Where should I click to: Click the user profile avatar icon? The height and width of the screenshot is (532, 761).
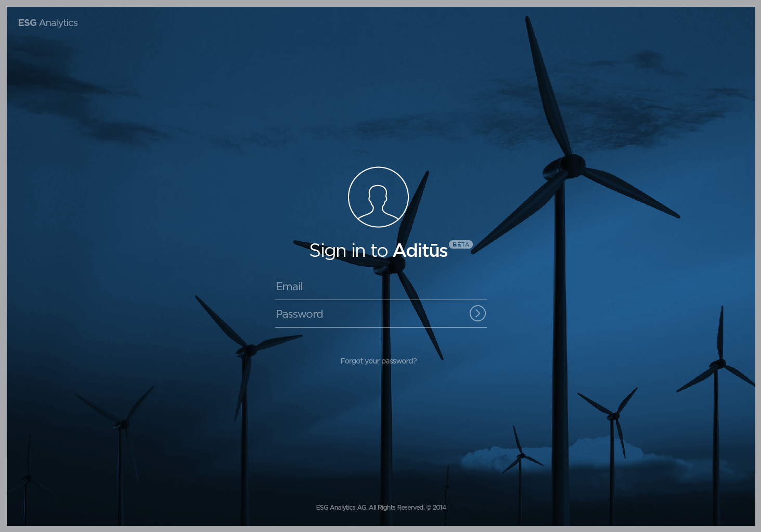coord(378,197)
